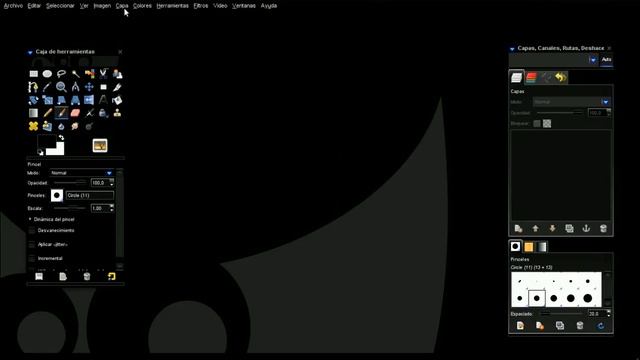Select the Ellipse Select tool
Image resolution: width=640 pixels, height=360 pixels.
pos(47,74)
